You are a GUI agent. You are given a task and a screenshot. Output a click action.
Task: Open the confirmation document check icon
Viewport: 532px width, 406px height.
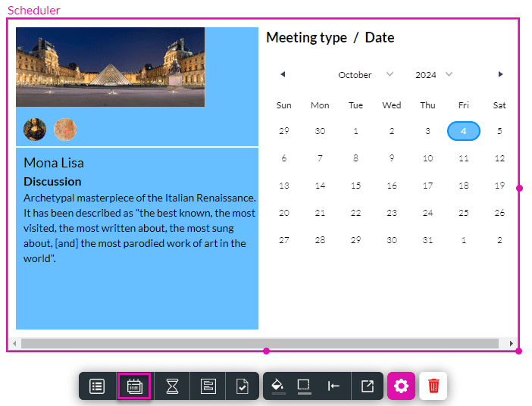243,386
